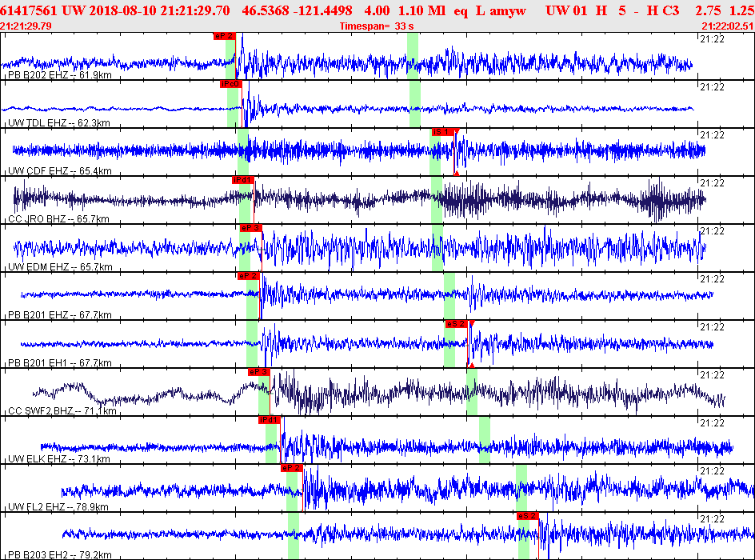Click the 'PB B202 EHZ -- 61.9km' station label
The height and width of the screenshot is (560, 755).
click(60, 75)
